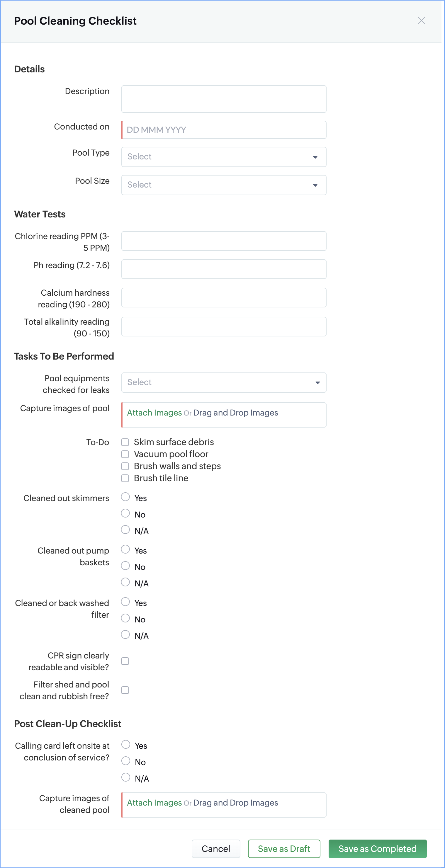
Task: Select No for Cleaned out pump baskets
Action: click(x=125, y=566)
